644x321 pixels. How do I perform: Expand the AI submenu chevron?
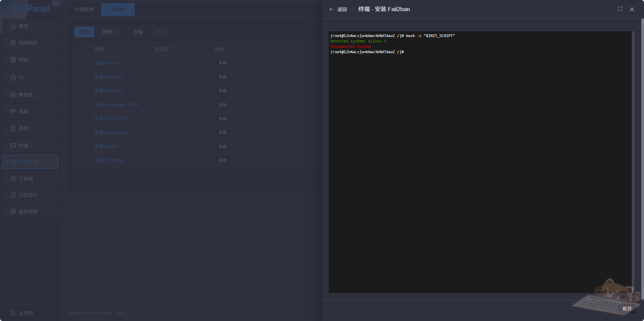coord(50,77)
